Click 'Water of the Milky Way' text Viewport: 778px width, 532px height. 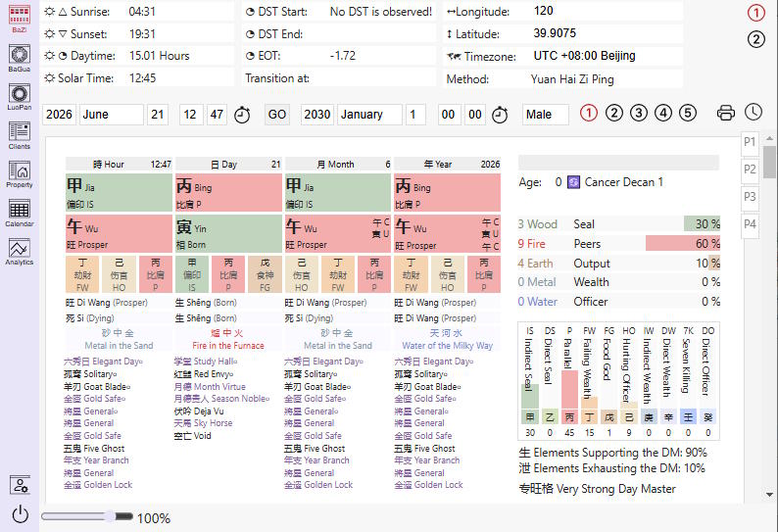coord(448,346)
